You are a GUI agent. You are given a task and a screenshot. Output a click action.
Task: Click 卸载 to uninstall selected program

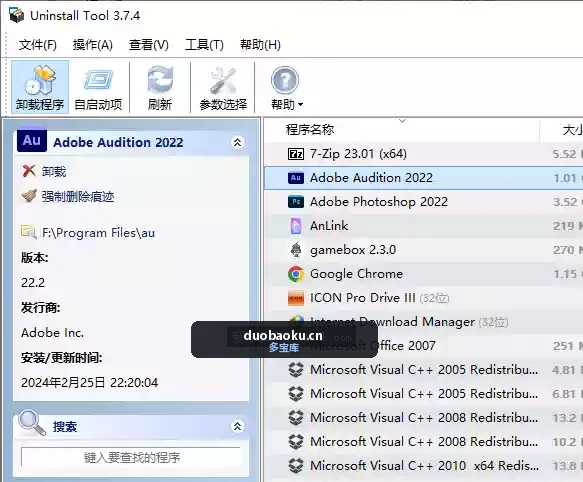(x=54, y=171)
